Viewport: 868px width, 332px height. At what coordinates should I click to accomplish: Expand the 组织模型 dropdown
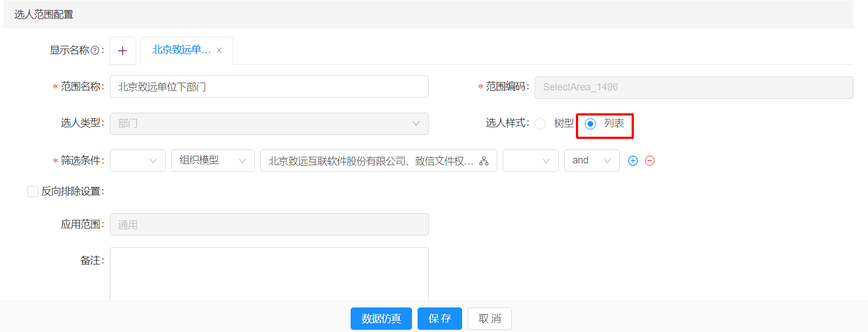(x=213, y=161)
